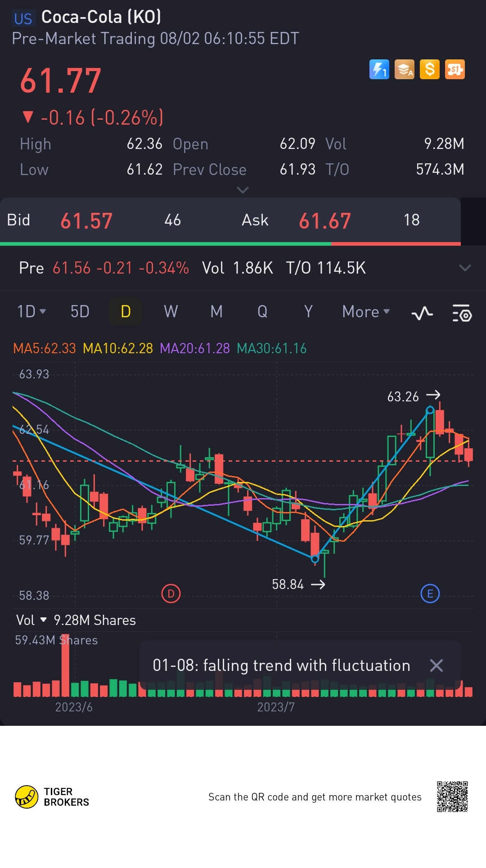
Task: Tap the stacked layers badge icon
Action: pos(404,69)
